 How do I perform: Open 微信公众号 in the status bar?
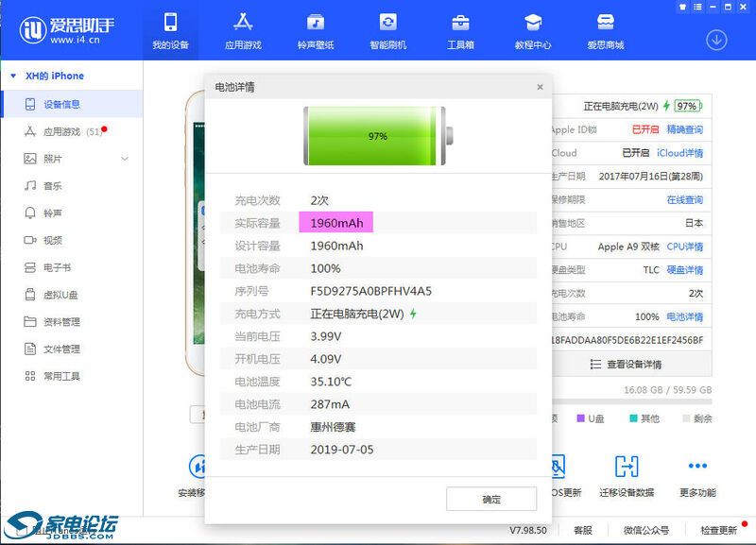(x=646, y=530)
